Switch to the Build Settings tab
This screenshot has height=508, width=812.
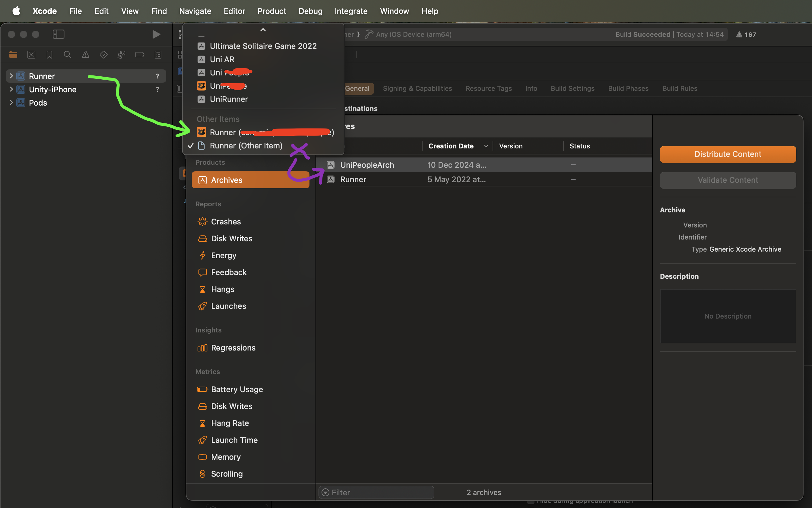click(573, 88)
